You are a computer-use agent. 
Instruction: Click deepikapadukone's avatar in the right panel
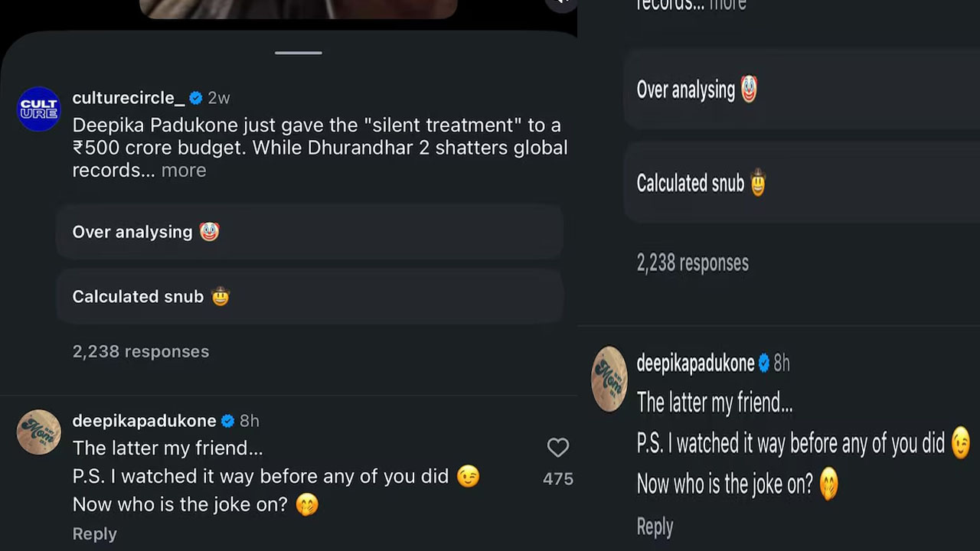point(609,379)
